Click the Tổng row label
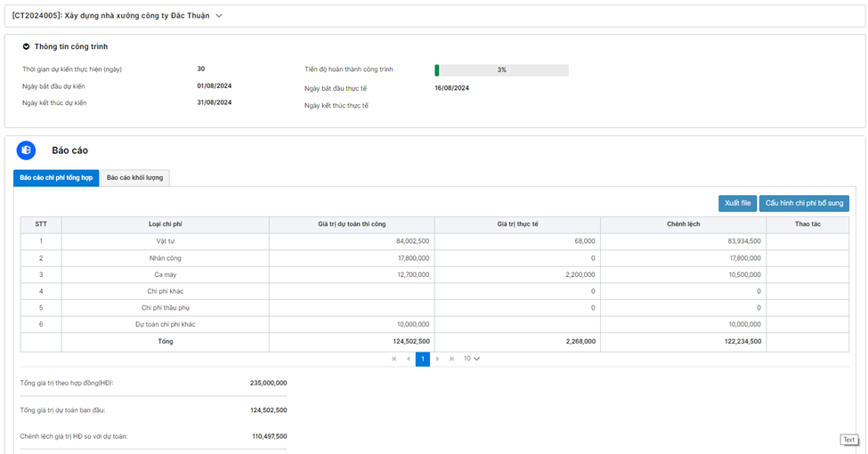The width and height of the screenshot is (868, 454). point(166,342)
